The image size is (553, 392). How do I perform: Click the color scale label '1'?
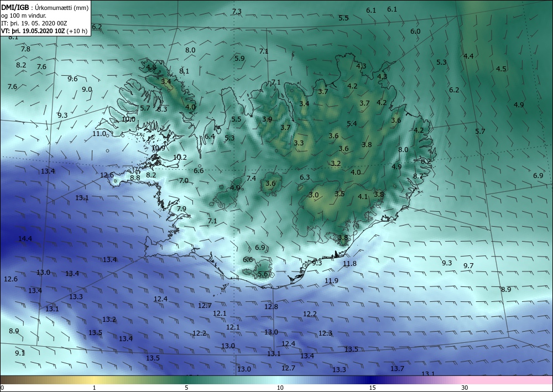[x=94, y=388]
